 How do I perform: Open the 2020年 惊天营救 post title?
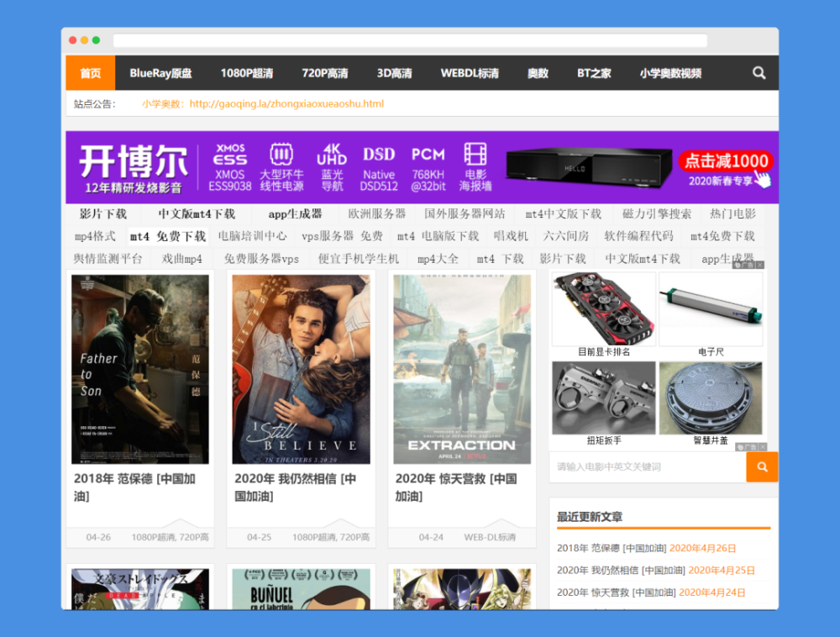point(456,487)
